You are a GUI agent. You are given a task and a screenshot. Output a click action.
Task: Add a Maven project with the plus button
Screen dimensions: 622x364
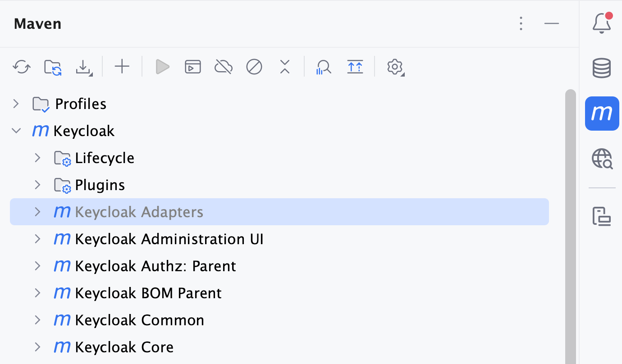coord(122,67)
